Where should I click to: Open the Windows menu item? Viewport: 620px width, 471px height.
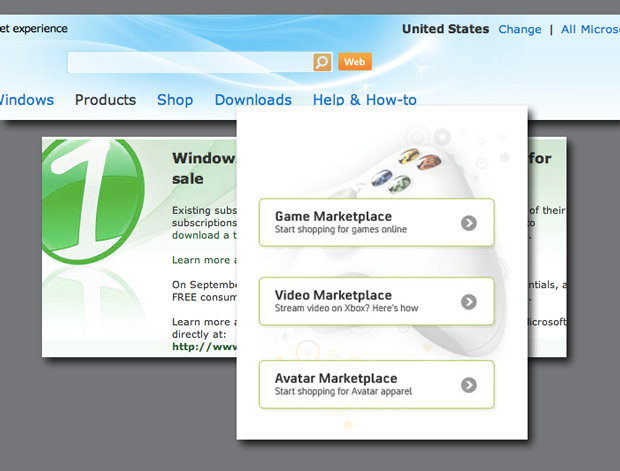coord(26,100)
